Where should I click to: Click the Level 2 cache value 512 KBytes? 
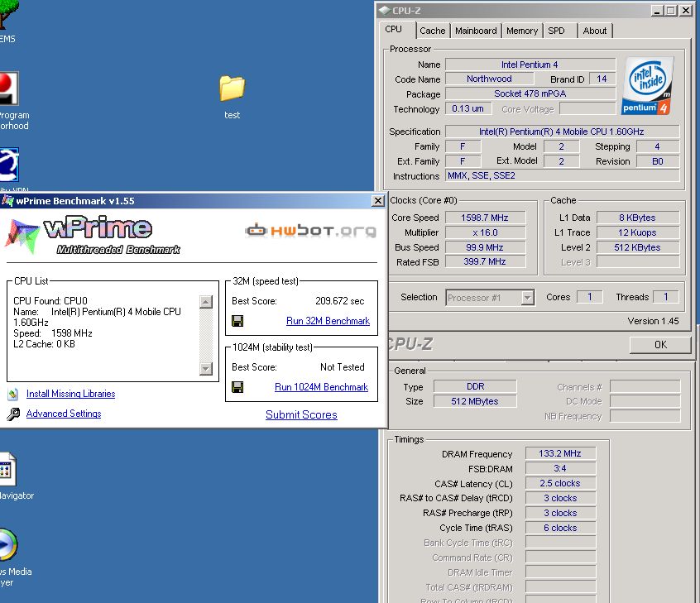click(637, 247)
